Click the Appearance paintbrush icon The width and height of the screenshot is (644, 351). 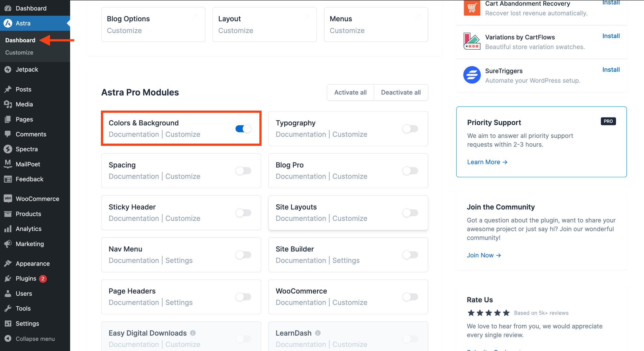8,264
